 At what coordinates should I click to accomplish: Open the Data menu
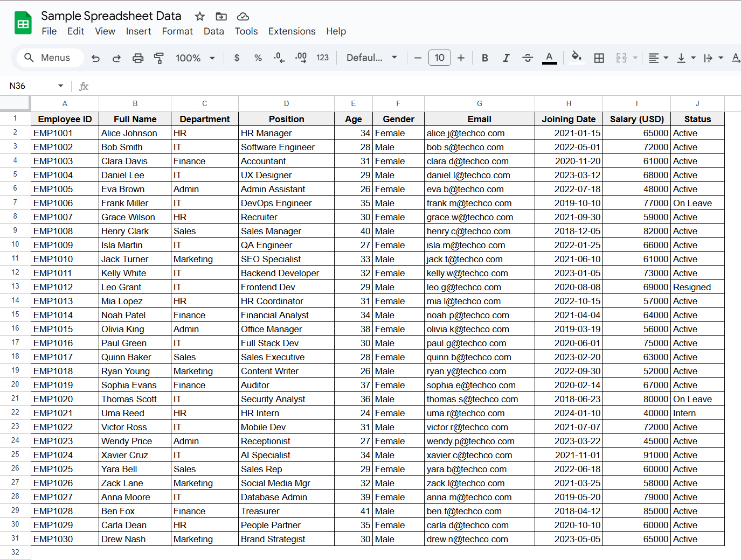coord(214,31)
